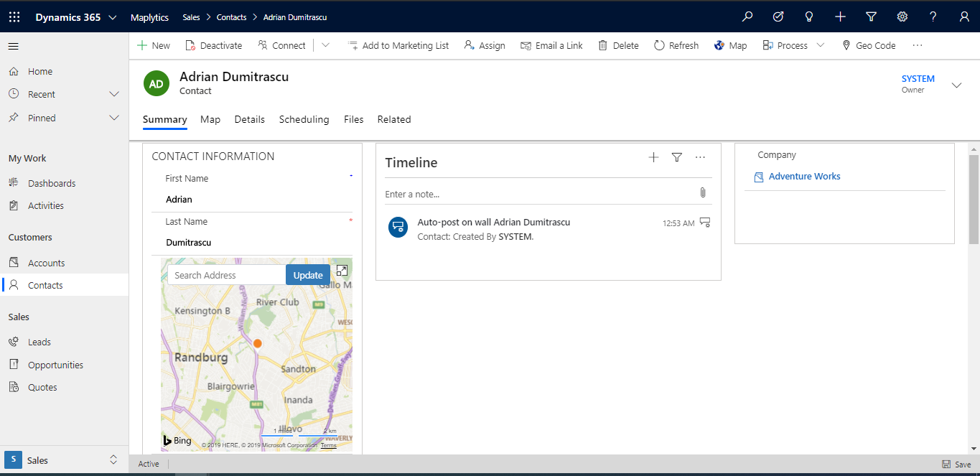Switch to the Map tab
The height and width of the screenshot is (476, 980).
[210, 119]
